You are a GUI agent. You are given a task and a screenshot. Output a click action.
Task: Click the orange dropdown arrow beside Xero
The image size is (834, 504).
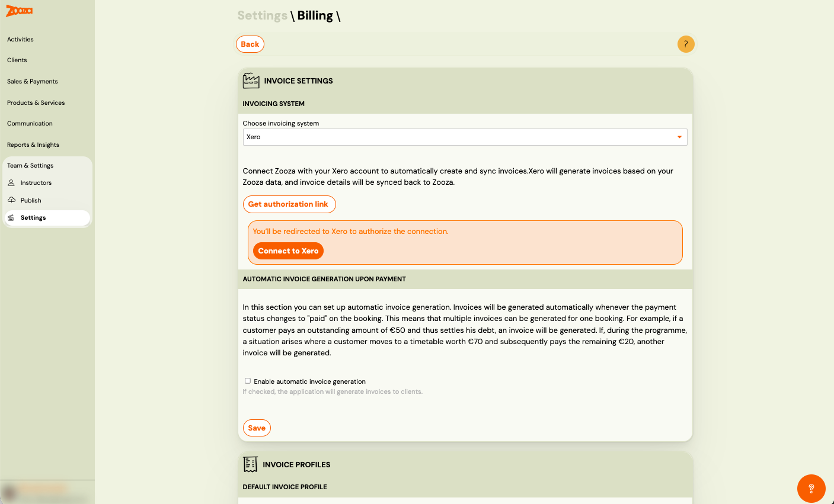tap(679, 137)
